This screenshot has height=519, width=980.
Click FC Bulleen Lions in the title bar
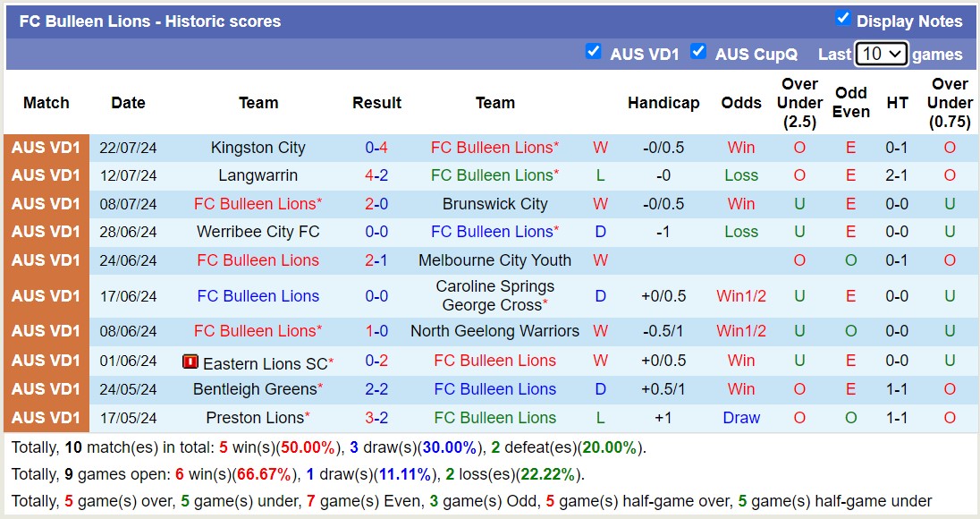tap(85, 21)
